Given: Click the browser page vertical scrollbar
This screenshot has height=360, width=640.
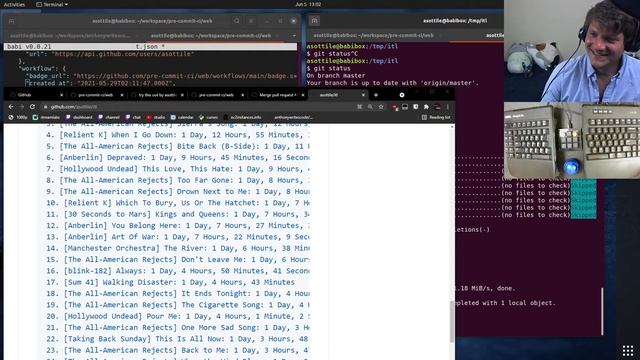Looking at the screenshot, I should click(x=452, y=322).
